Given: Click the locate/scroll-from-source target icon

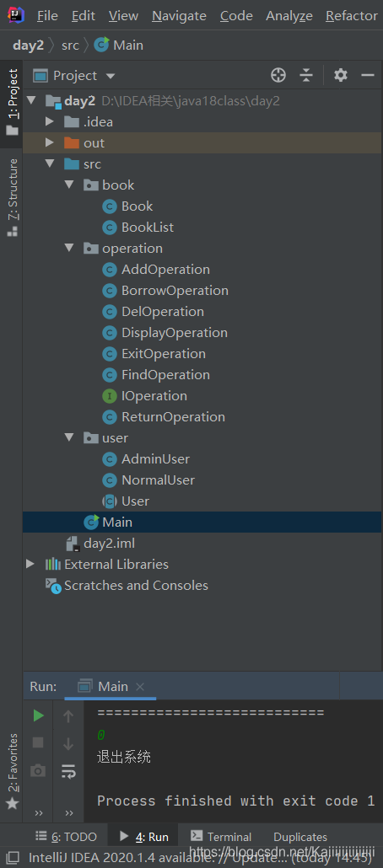Looking at the screenshot, I should pos(278,75).
